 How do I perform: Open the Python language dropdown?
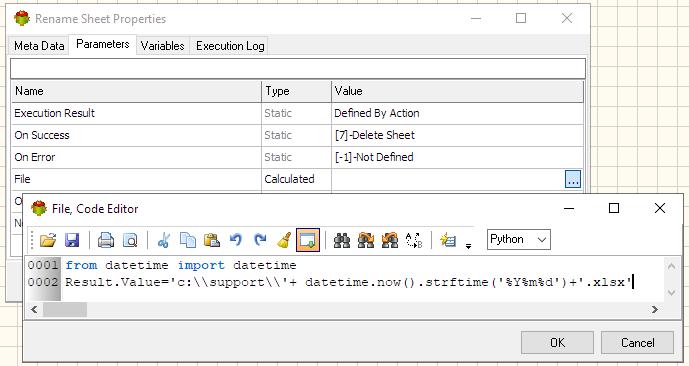point(519,239)
